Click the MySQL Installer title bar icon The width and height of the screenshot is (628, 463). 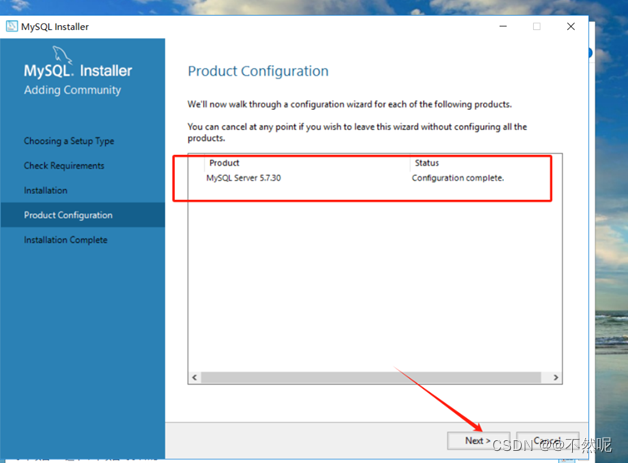pyautogui.click(x=12, y=26)
